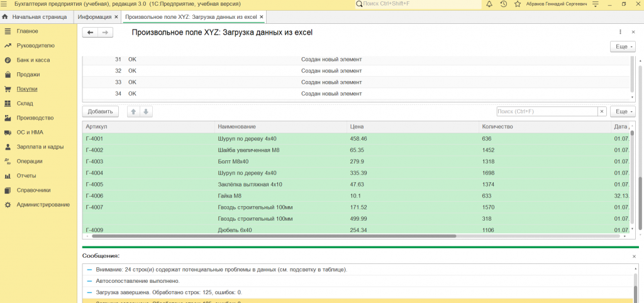Select cell Гайка М8
644x303 pixels.
(281, 196)
